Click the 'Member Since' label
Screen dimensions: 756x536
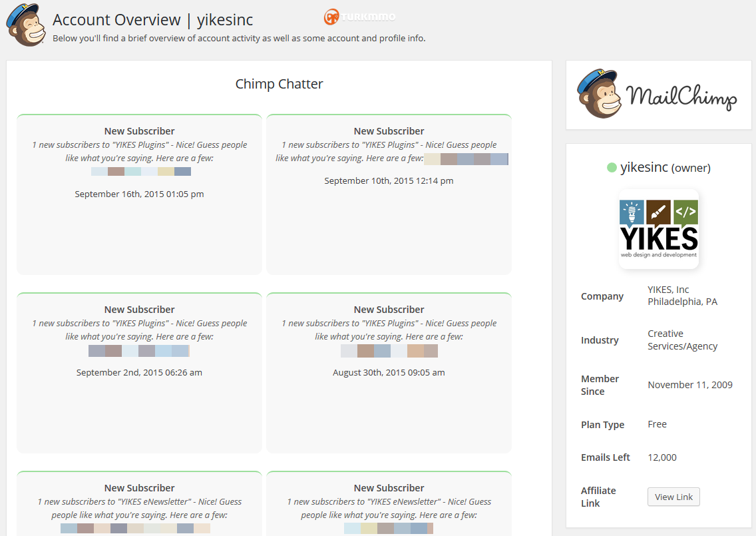(x=600, y=385)
